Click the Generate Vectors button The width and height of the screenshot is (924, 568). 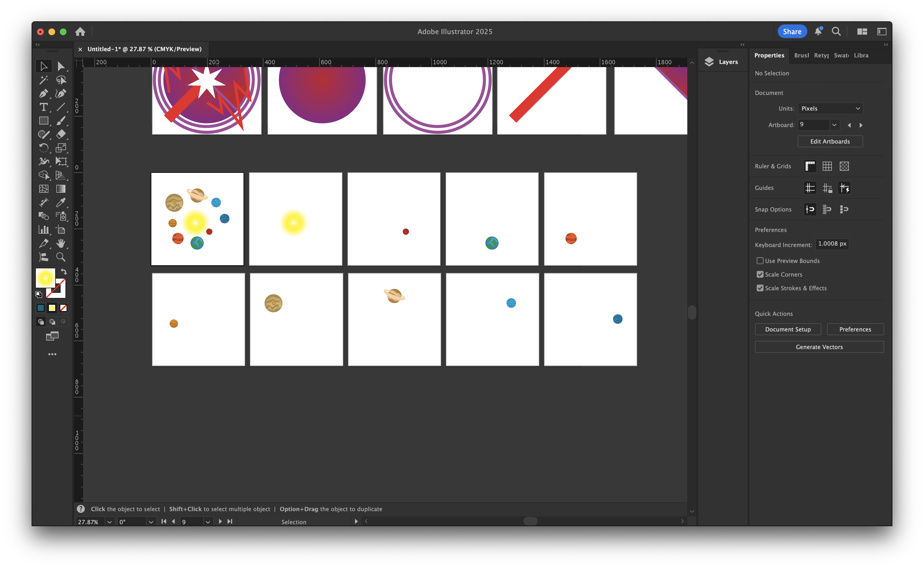pyautogui.click(x=819, y=346)
